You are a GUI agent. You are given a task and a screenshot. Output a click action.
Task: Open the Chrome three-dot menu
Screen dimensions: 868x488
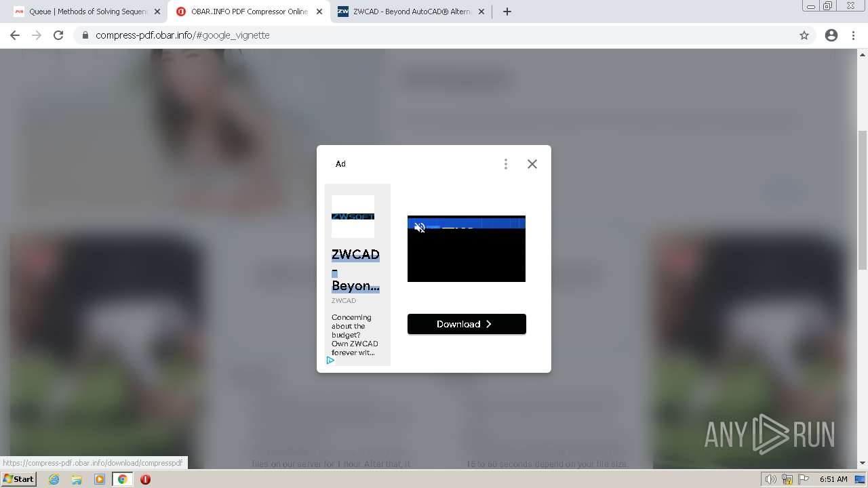click(854, 35)
